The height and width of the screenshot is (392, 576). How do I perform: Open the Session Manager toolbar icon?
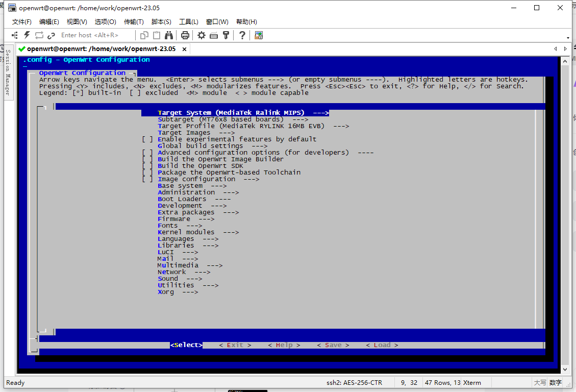coord(15,35)
